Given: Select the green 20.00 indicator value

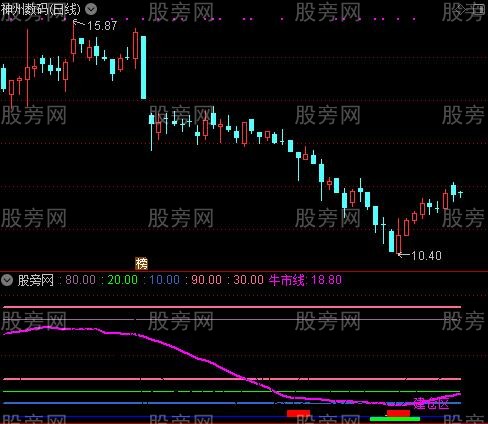Looking at the screenshot, I should tap(122, 280).
